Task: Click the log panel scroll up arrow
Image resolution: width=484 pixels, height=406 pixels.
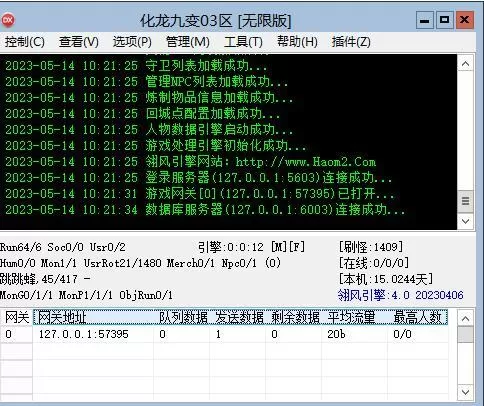Action: (x=466, y=63)
